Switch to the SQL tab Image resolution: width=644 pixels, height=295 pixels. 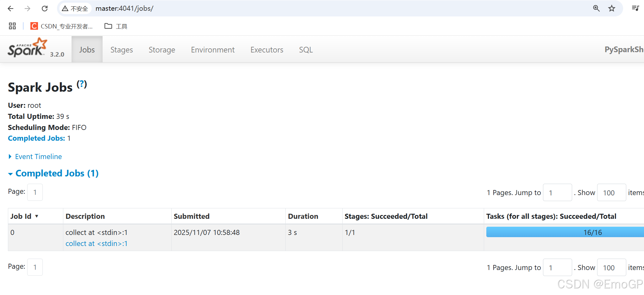(306, 50)
